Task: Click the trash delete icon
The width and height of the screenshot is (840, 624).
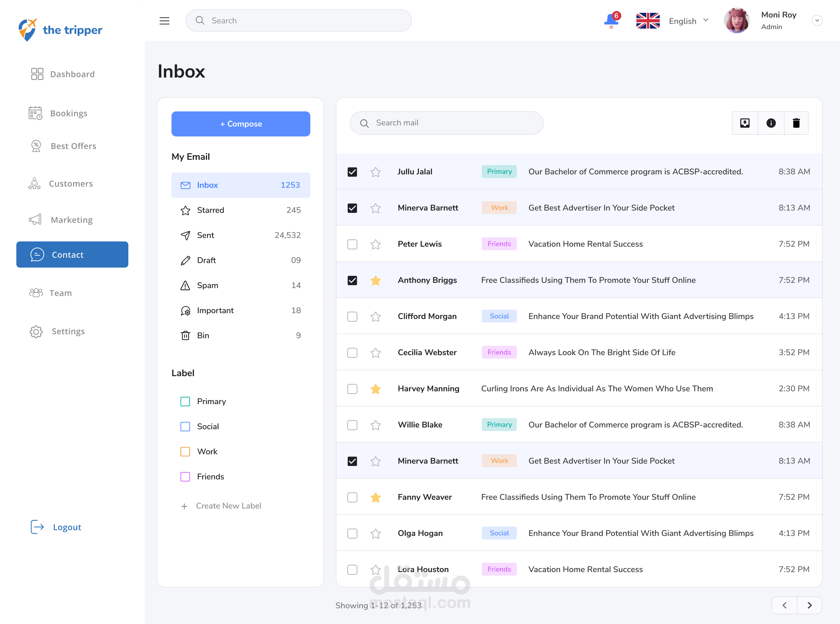Action: click(x=796, y=123)
